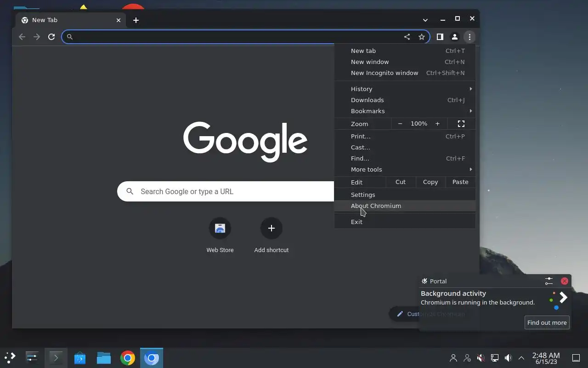The width and height of the screenshot is (588, 368).
Task: Close the Portal notification
Action: tap(565, 281)
